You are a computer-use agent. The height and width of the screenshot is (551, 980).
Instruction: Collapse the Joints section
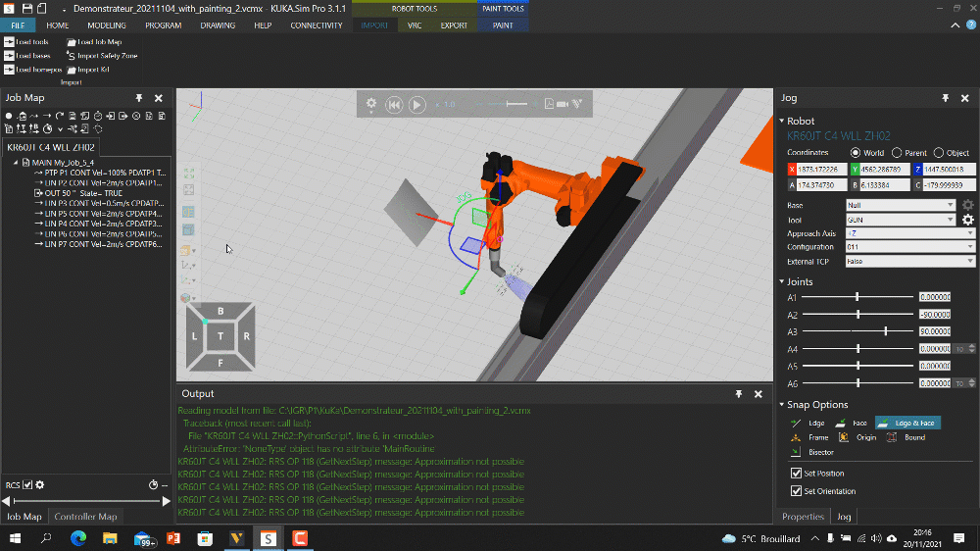coord(782,281)
